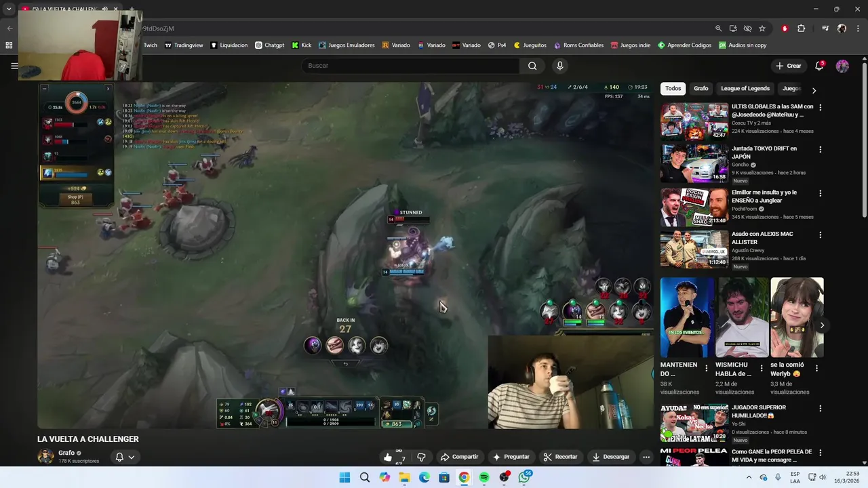
Task: Open options for Elmillor me insulta video
Action: 821,193
